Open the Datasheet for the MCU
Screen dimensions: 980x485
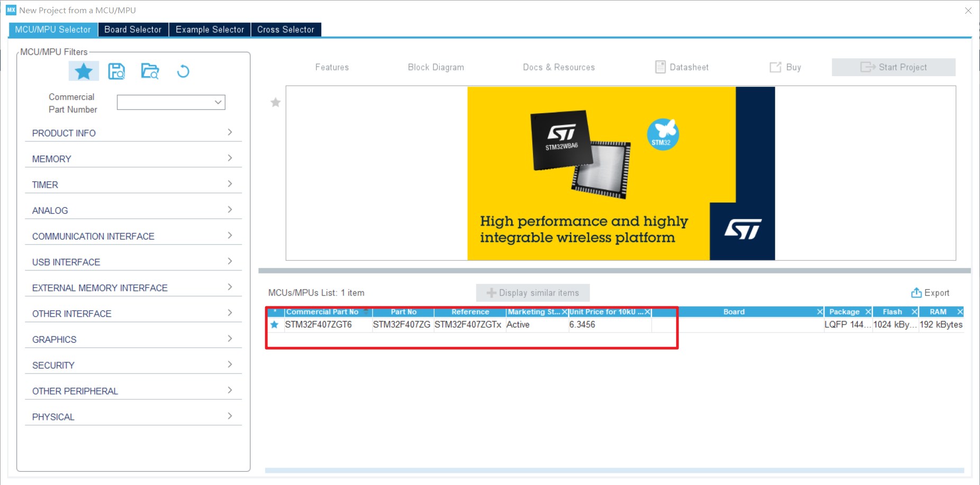click(x=682, y=67)
